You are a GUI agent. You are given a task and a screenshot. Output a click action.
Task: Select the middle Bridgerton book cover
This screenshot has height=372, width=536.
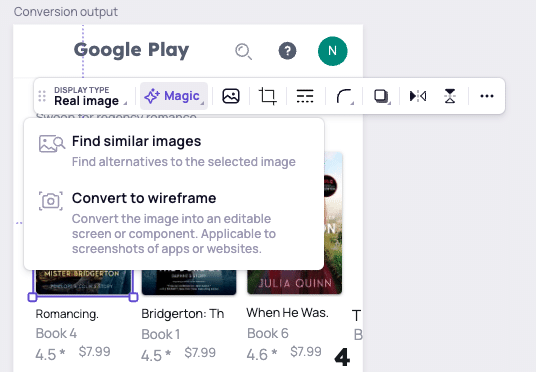(189, 282)
